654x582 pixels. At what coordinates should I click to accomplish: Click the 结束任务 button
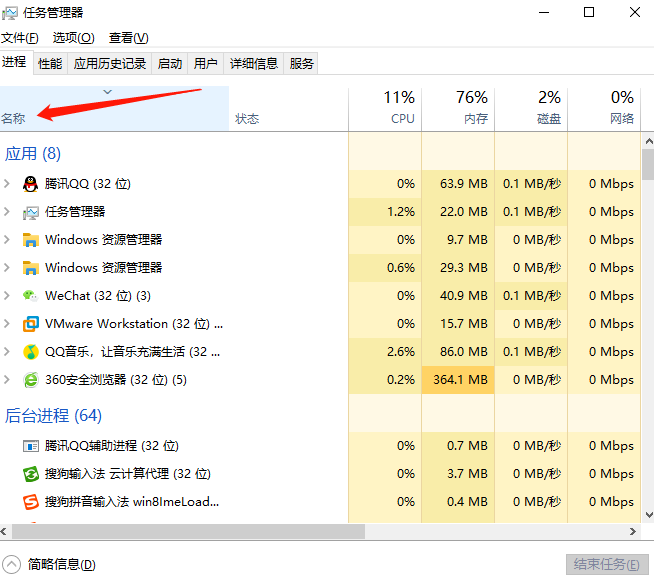coord(605,565)
